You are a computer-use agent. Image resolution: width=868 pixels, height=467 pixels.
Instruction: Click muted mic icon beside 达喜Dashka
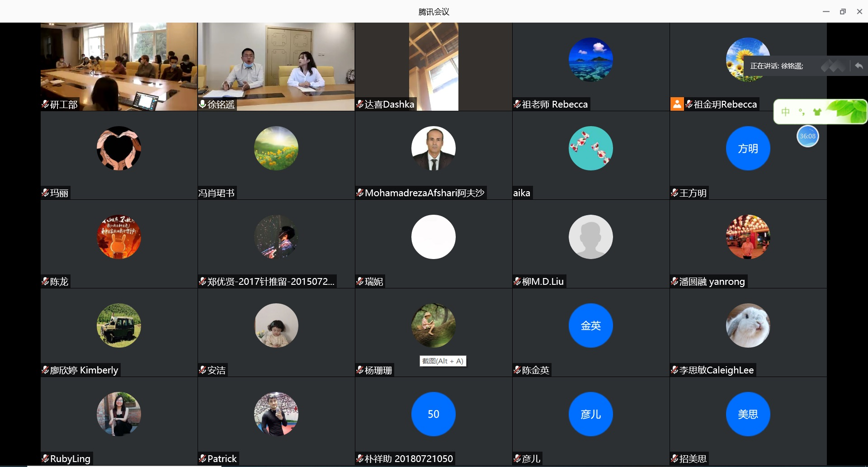coord(360,104)
